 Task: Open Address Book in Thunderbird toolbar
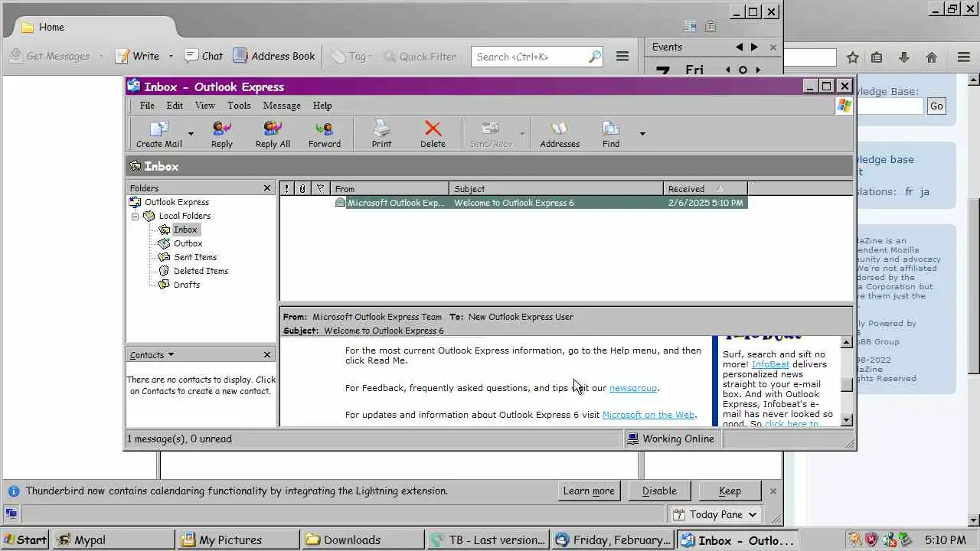click(274, 56)
